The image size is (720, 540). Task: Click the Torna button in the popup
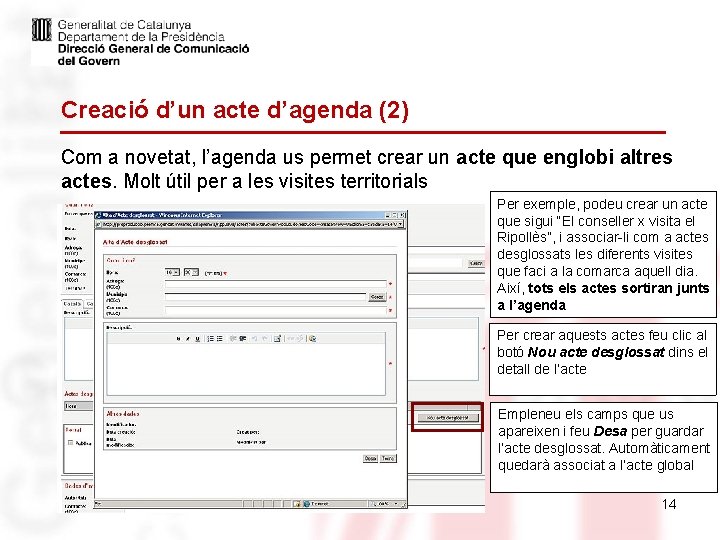pyautogui.click(x=388, y=458)
